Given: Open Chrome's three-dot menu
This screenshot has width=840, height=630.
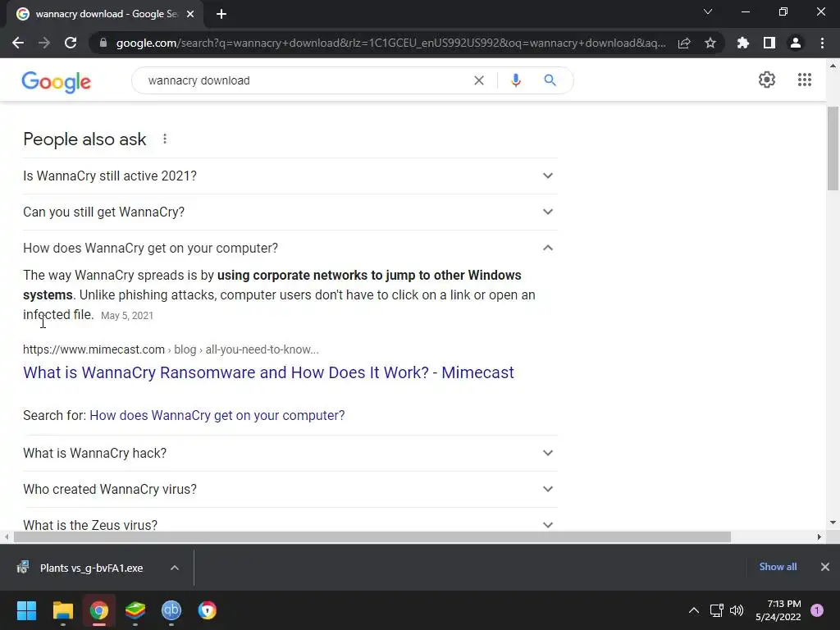Looking at the screenshot, I should 822,43.
